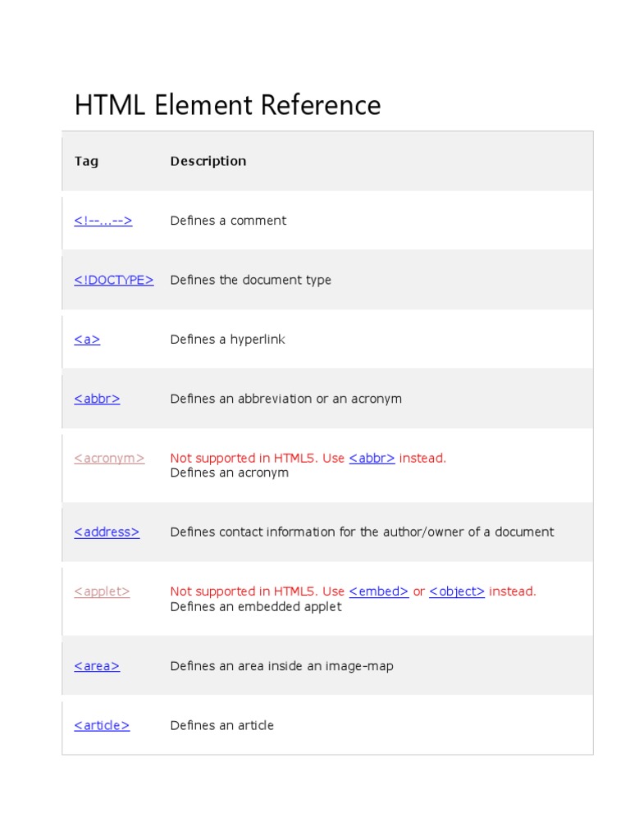Follow the <object> link in applet description
The height and width of the screenshot is (840, 630).
point(456,591)
